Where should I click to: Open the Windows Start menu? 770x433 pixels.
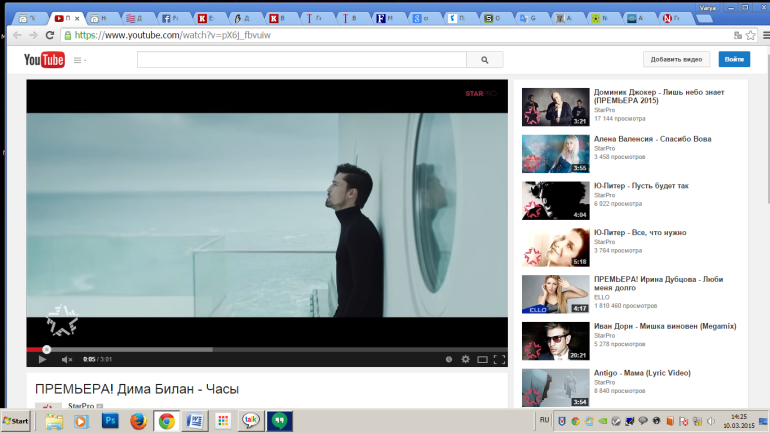click(16, 421)
